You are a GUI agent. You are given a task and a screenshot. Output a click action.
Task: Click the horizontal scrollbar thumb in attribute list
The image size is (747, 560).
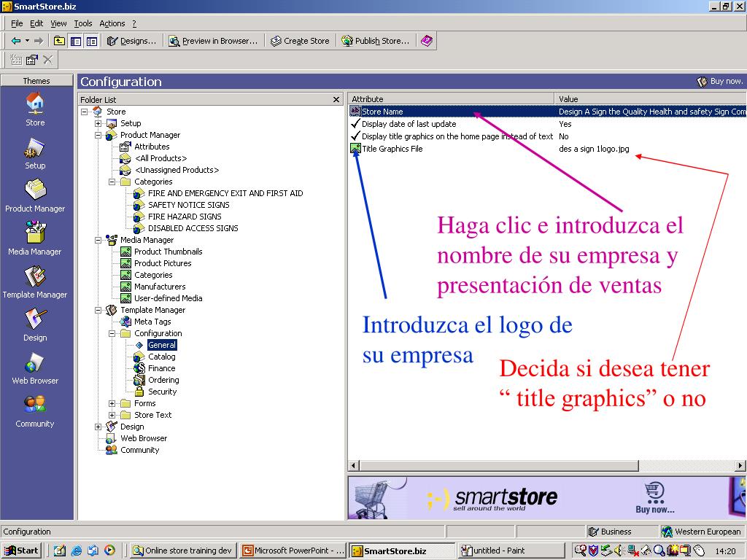coord(499,465)
